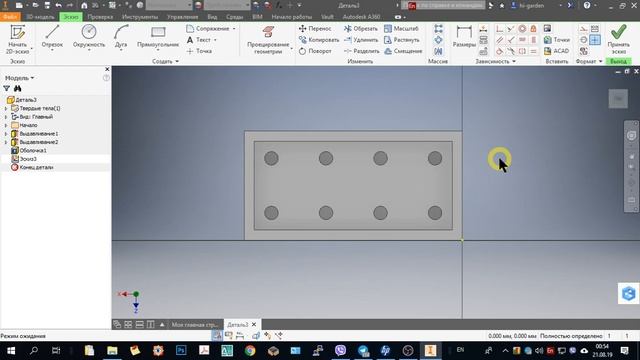This screenshot has height=360, width=640.
Task: Switch to the Управление ribbon tab
Action: [x=182, y=17]
